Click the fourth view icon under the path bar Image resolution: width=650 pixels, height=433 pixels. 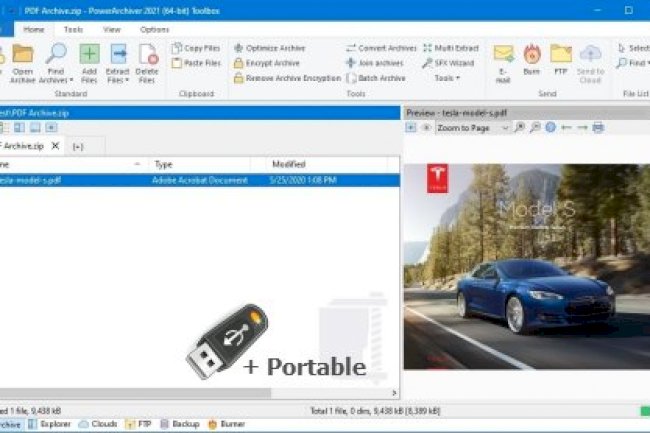(x=51, y=128)
